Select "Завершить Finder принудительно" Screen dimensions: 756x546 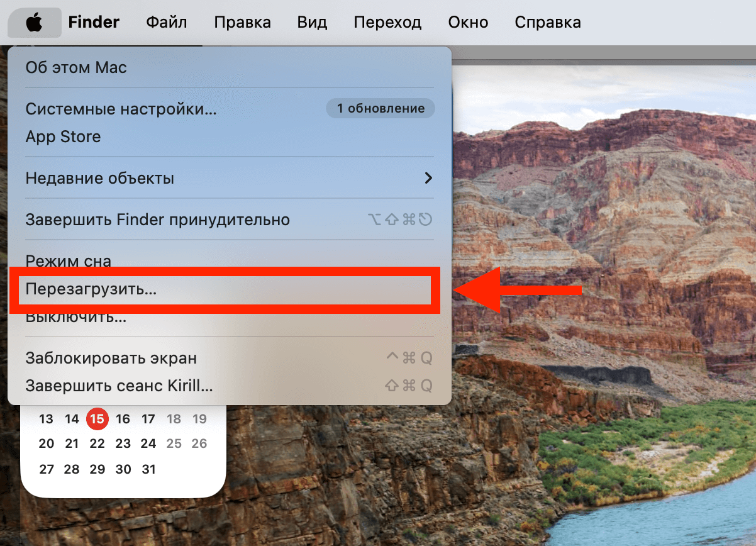[x=157, y=220]
